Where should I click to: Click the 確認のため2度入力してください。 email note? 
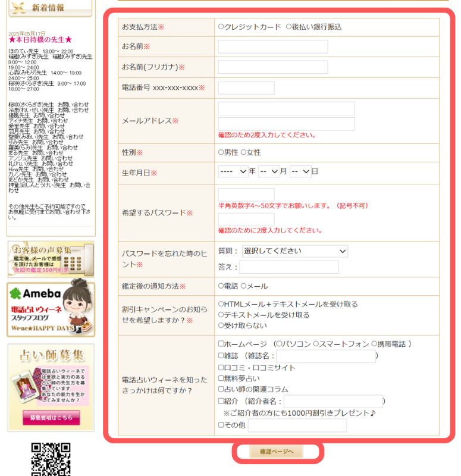click(267, 135)
